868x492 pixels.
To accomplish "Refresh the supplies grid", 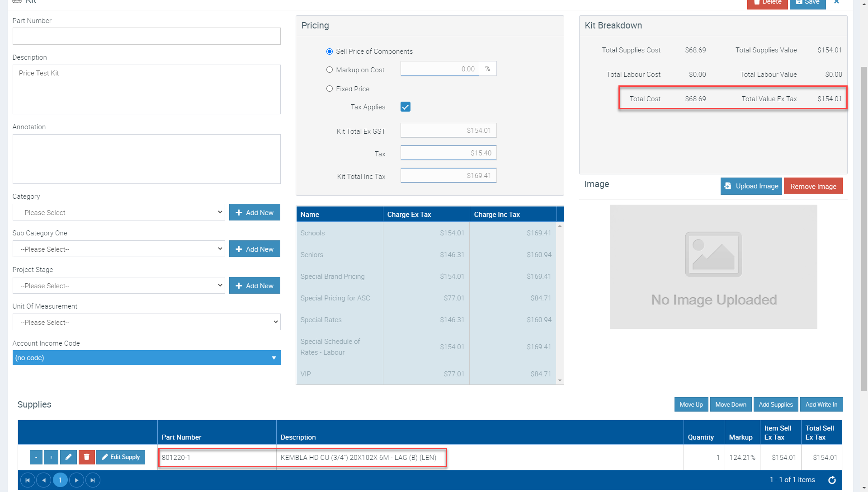I will click(x=832, y=480).
